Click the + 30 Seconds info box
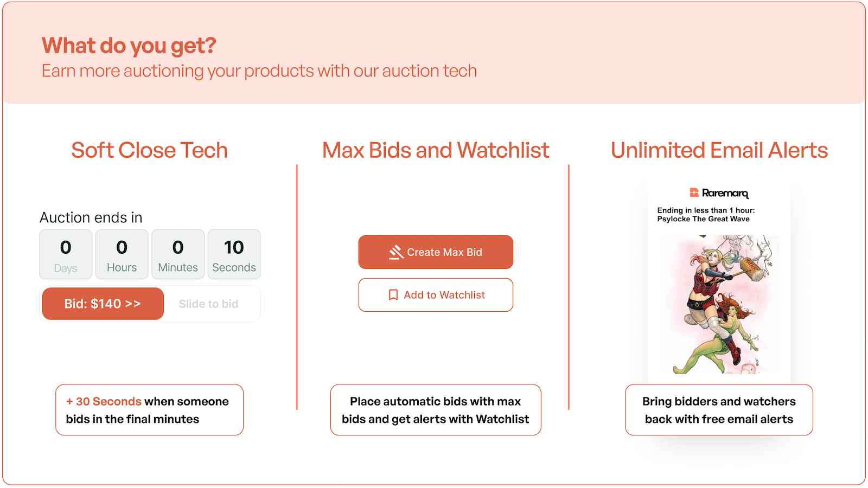868x488 pixels. 149,410
